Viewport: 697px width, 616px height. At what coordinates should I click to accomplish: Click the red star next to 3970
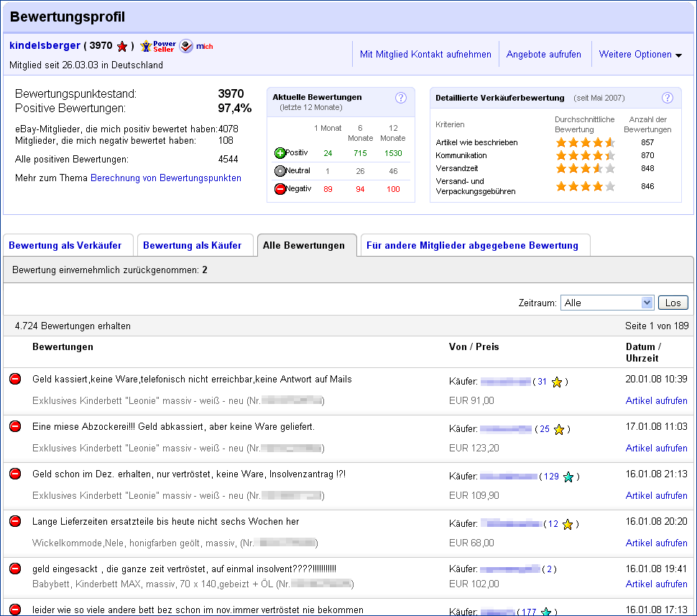coord(122,46)
